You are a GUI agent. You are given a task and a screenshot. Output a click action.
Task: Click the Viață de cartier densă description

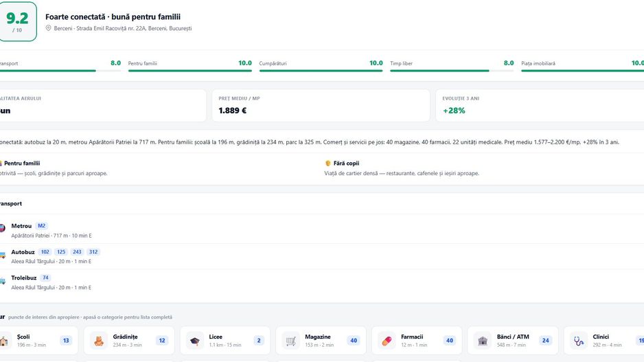[402, 173]
